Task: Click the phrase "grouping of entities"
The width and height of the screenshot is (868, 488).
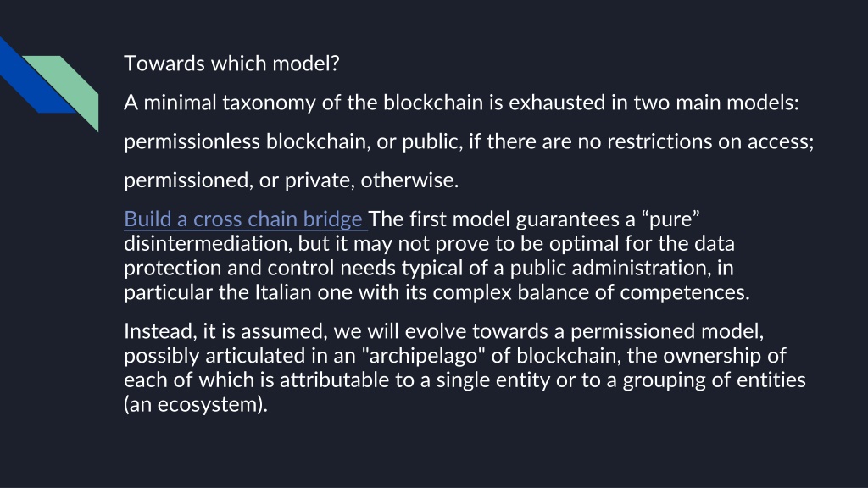Action: point(714,380)
